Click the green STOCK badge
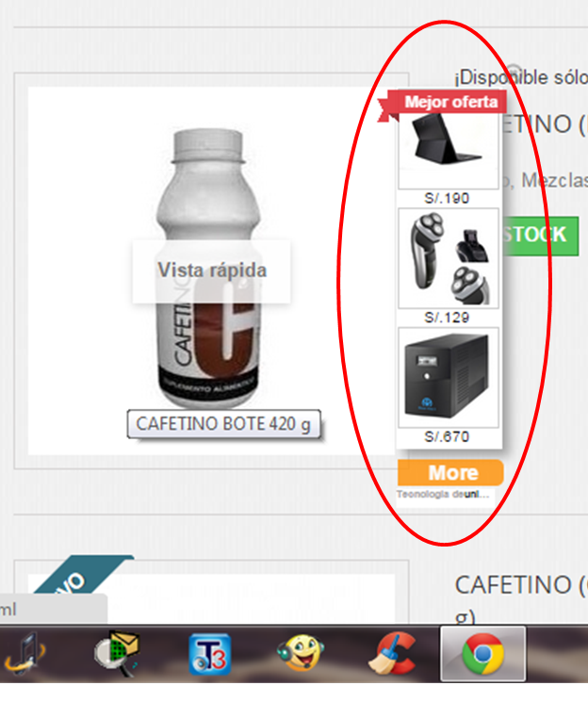Image resolution: width=588 pixels, height=702 pixels. 541,236
